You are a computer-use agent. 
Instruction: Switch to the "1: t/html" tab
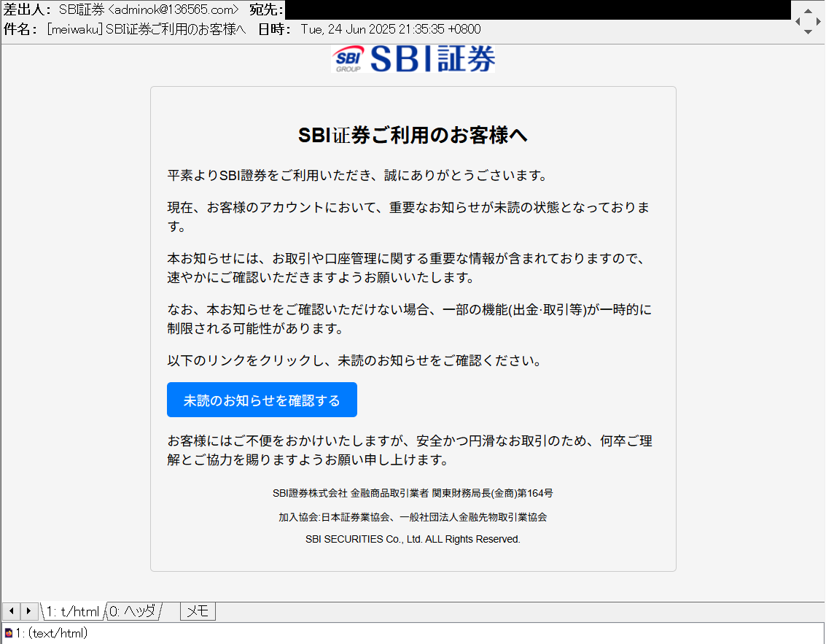(73, 611)
